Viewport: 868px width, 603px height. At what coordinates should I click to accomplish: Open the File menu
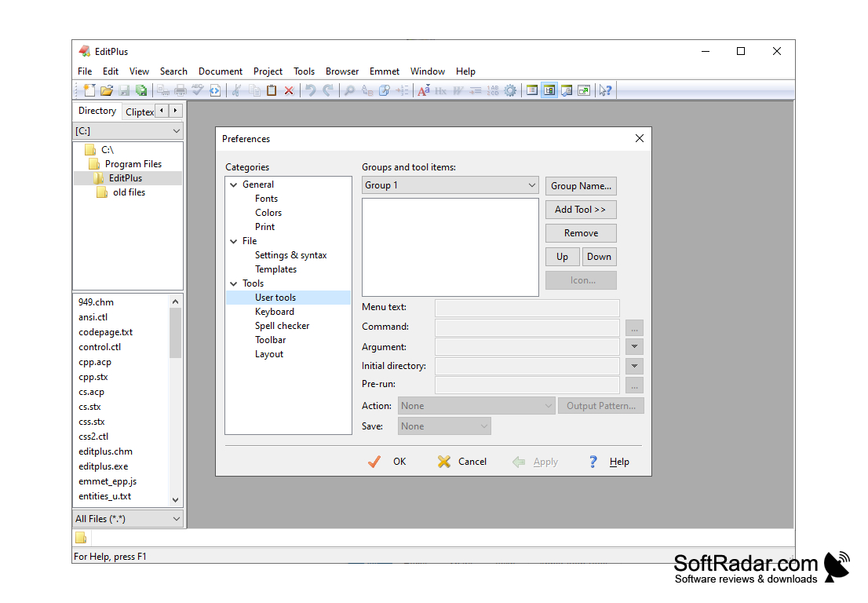click(x=85, y=71)
